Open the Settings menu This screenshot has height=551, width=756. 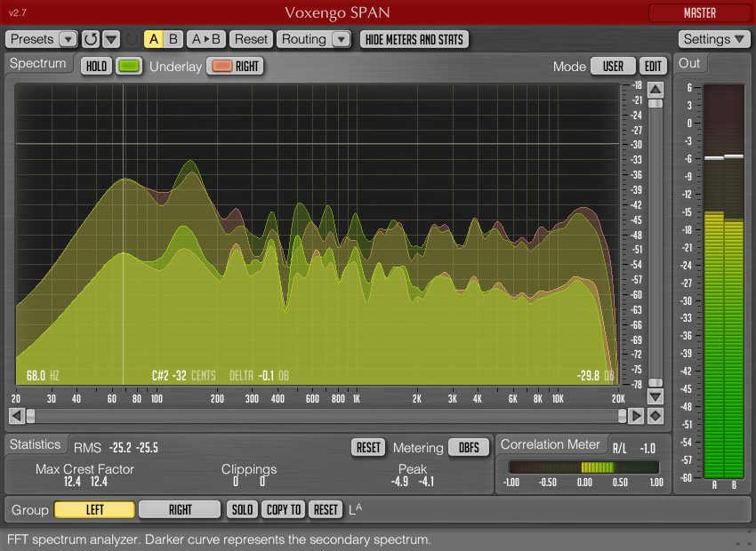712,39
